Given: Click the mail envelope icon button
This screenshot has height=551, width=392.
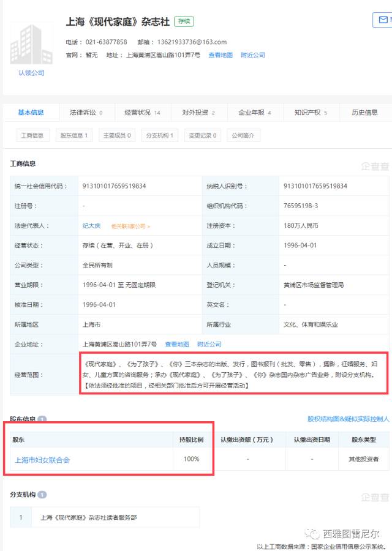Looking at the screenshot, I should (383, 20).
